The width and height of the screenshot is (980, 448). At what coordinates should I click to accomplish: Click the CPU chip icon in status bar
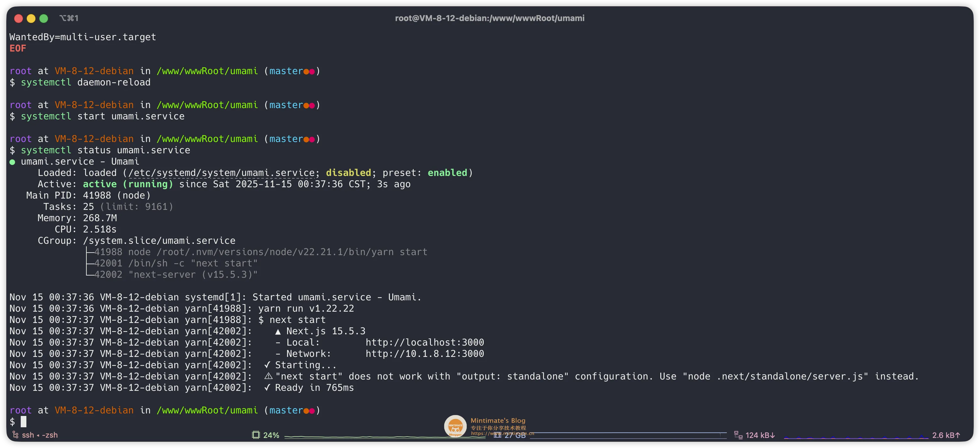coord(256,435)
